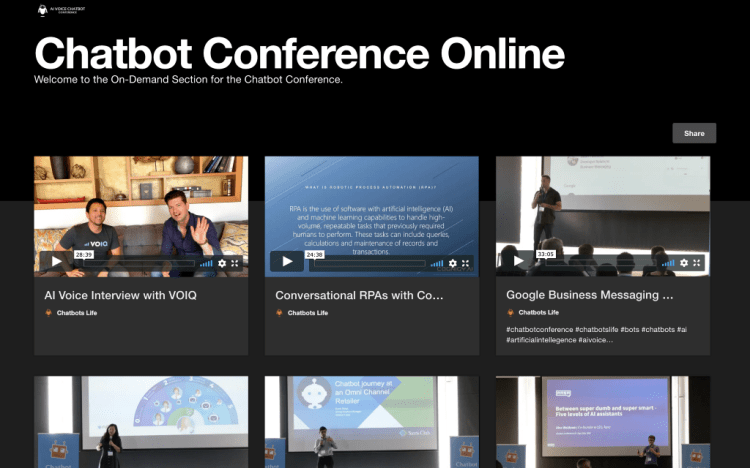Adjust volume bars on Conversational RPAs video
The image size is (750, 468).
[x=437, y=263]
